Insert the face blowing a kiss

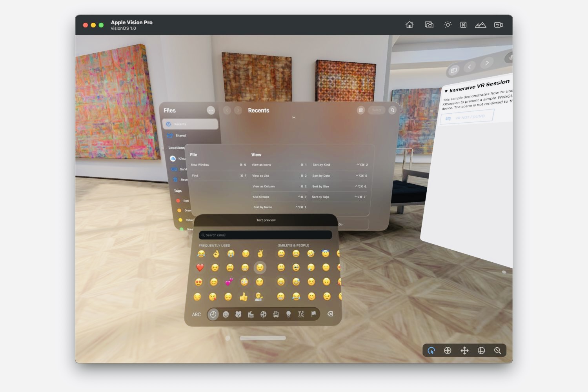[x=213, y=297]
